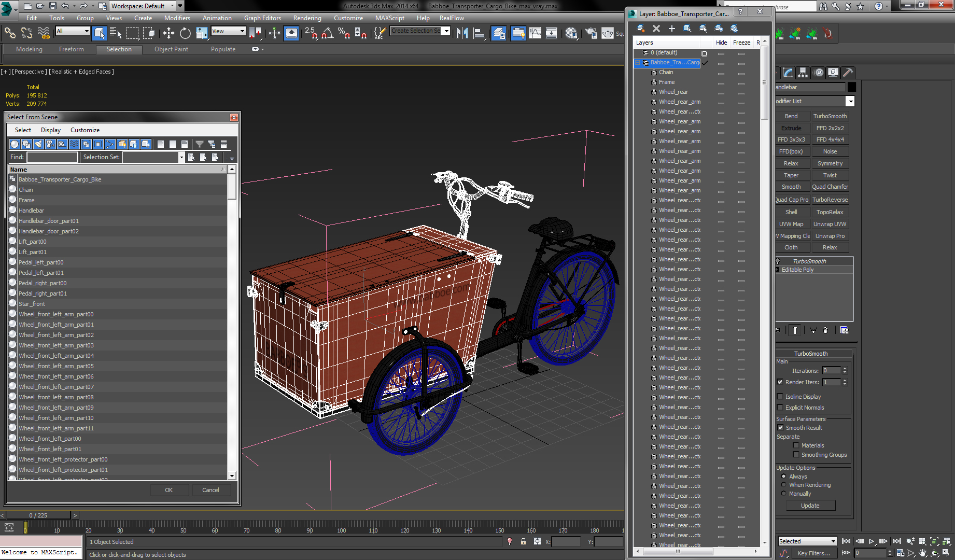Screen dimensions: 955x560
Task: Select the Select and Link tool
Action: pyautogui.click(x=10, y=33)
